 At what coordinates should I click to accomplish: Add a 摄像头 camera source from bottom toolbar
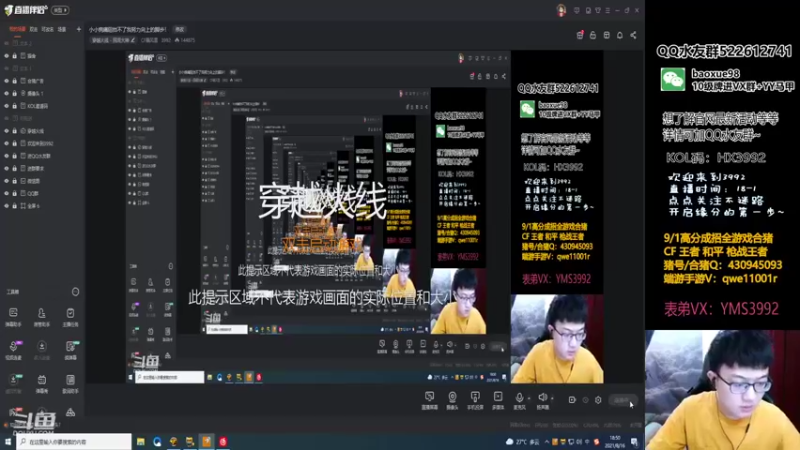pos(452,401)
